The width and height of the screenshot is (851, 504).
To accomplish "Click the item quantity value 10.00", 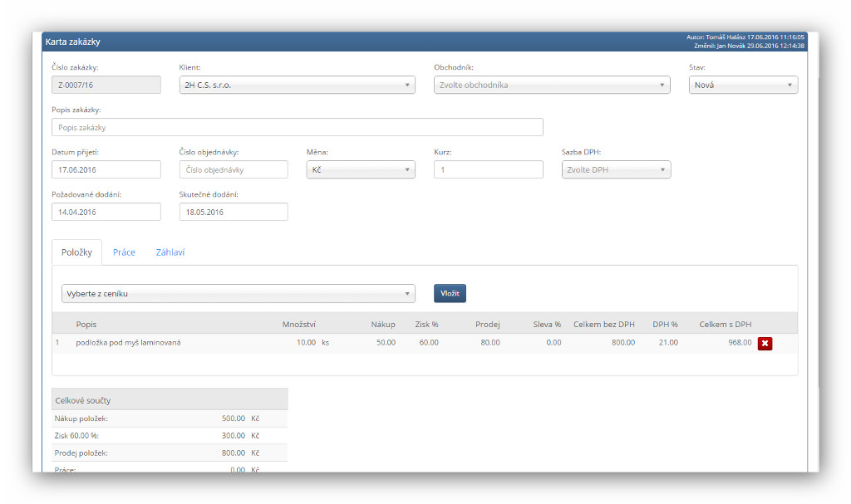I will (305, 342).
